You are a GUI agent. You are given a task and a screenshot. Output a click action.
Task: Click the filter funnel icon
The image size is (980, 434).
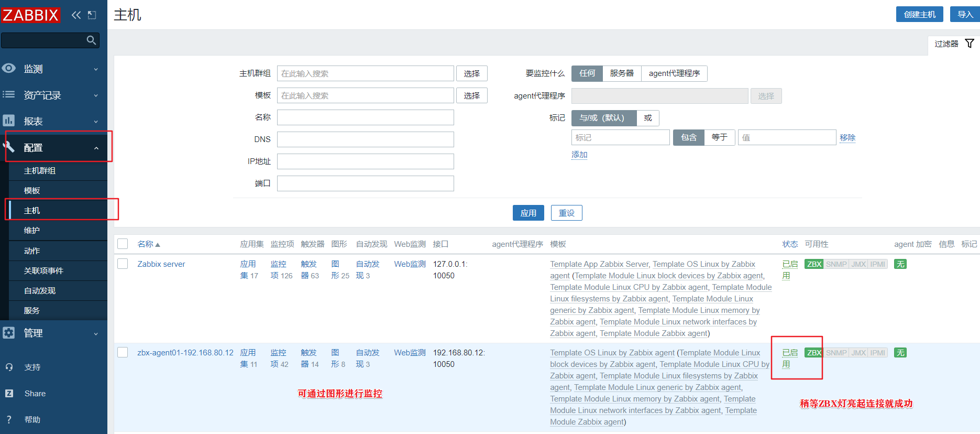(x=970, y=44)
